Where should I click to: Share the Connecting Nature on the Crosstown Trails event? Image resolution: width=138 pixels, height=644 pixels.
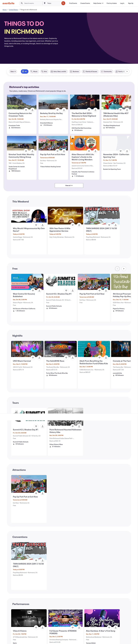tap(32, 110)
